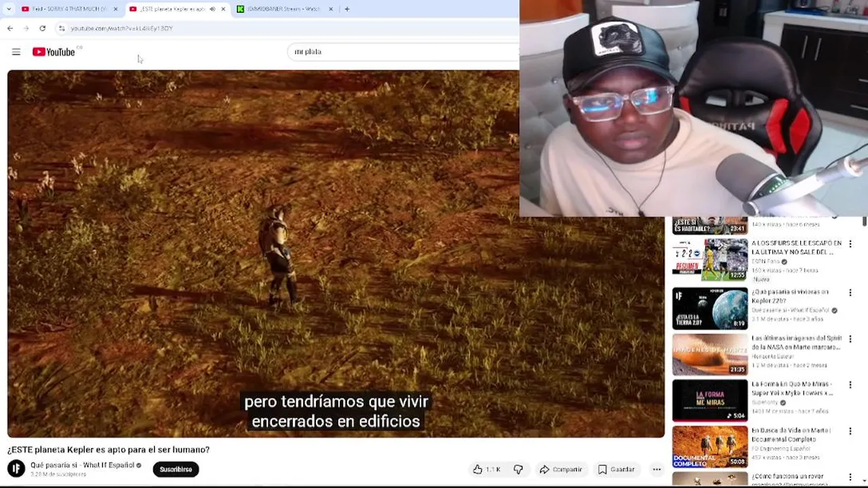Go to the YouTube home logo
868x488 pixels.
pyautogui.click(x=54, y=52)
